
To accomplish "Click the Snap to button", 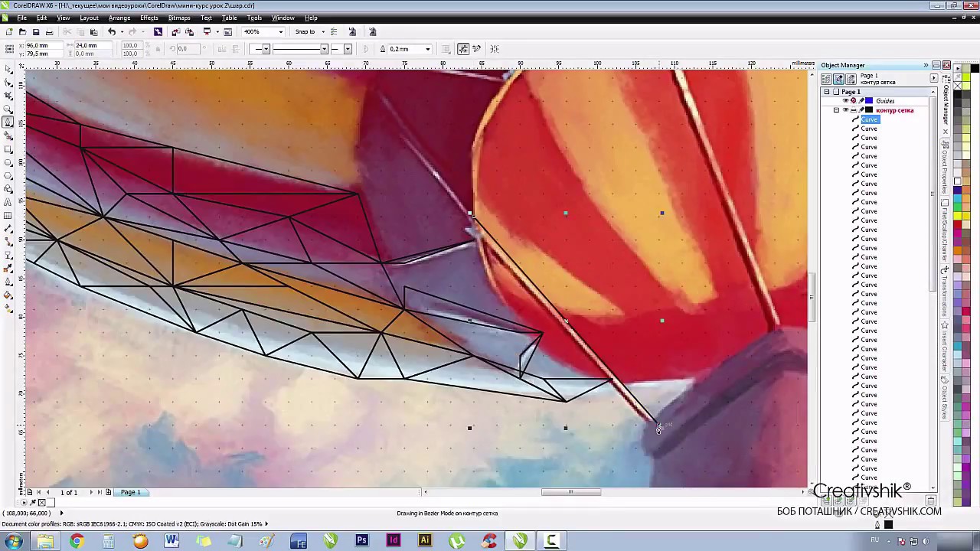I will (305, 32).
